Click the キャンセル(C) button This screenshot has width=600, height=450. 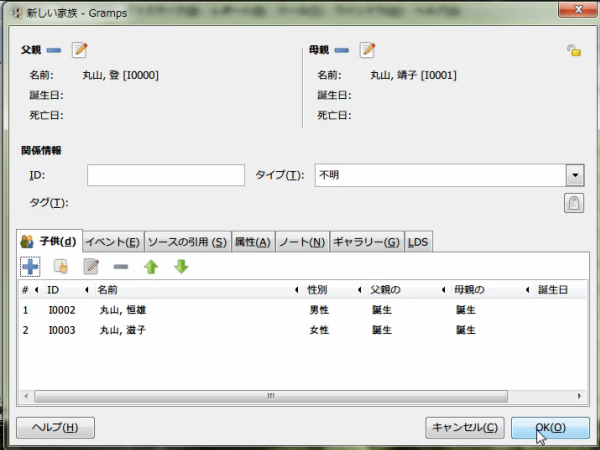464,428
